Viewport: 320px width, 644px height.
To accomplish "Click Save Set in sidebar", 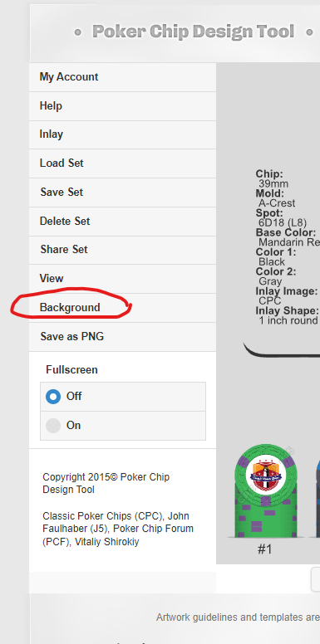I will point(122,193).
